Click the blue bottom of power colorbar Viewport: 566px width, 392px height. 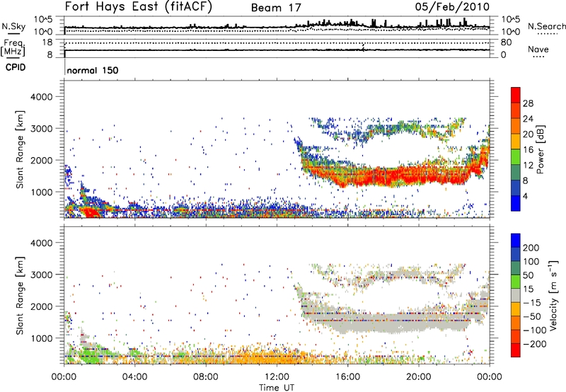point(516,204)
